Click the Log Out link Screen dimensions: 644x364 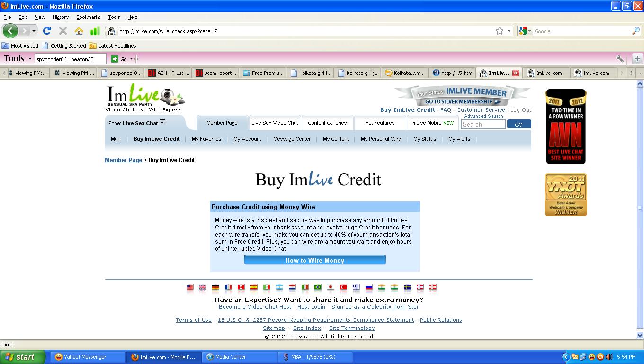(x=521, y=110)
